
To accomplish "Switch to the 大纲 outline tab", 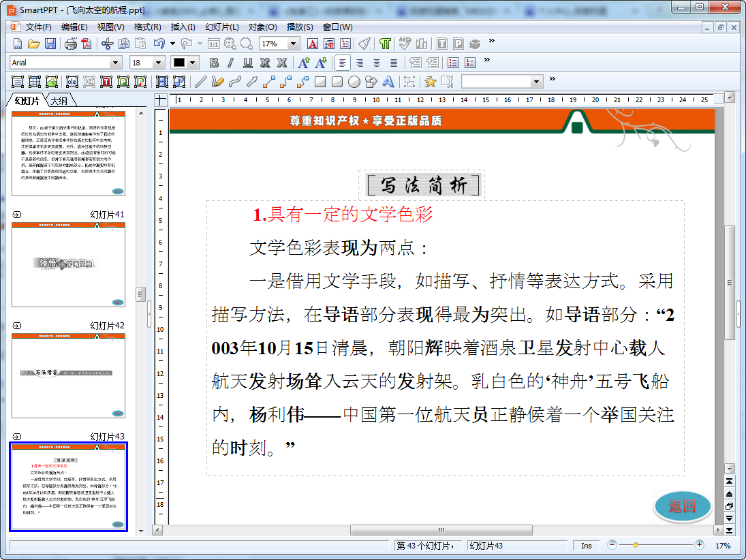I will (59, 101).
